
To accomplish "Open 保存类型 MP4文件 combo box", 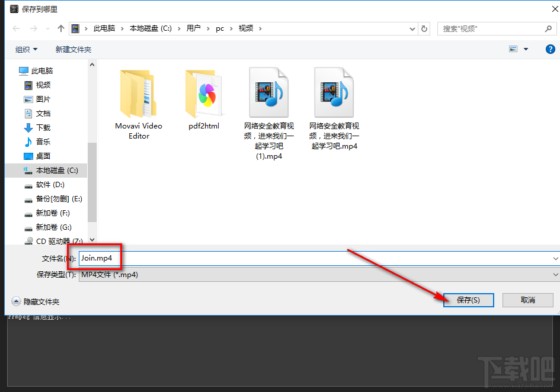I will tap(319, 275).
